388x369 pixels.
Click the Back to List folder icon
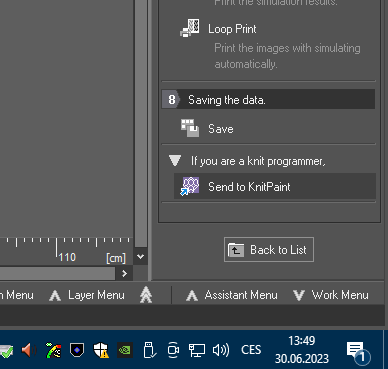[x=236, y=250]
